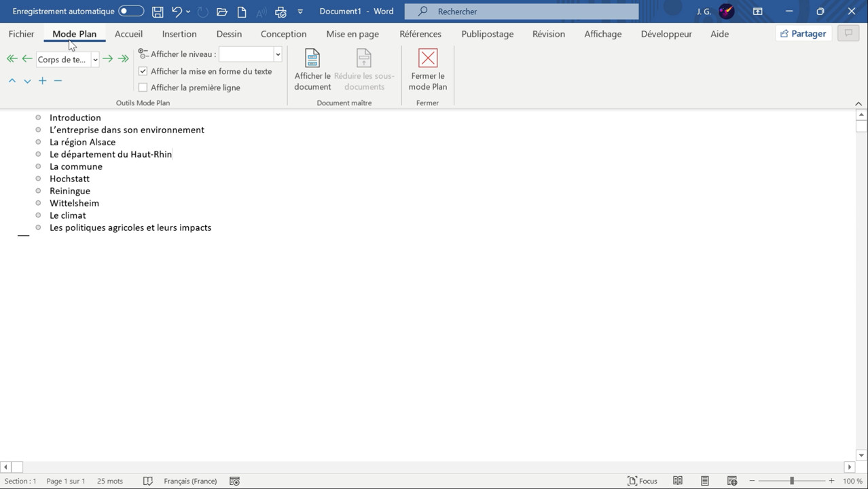
Task: Undo the last action
Action: click(177, 12)
